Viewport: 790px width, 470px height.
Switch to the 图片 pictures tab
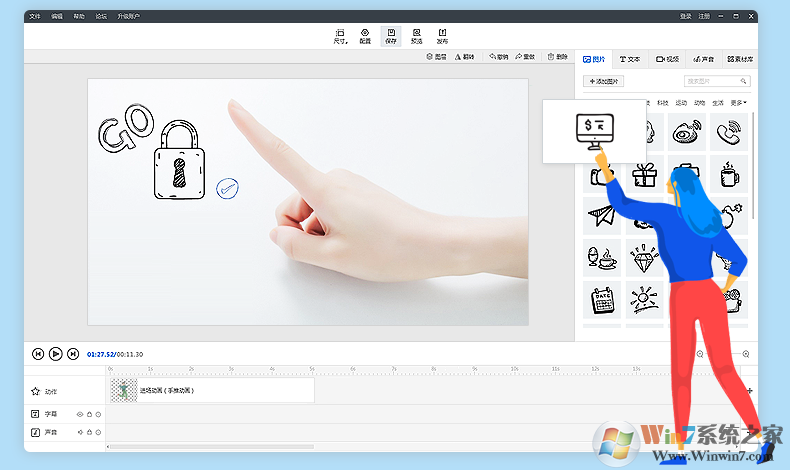pos(594,59)
